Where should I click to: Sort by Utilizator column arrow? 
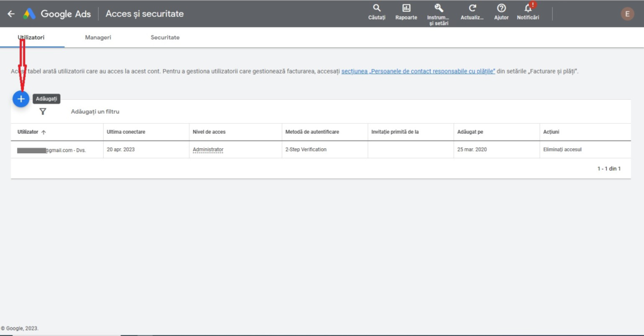pyautogui.click(x=43, y=132)
